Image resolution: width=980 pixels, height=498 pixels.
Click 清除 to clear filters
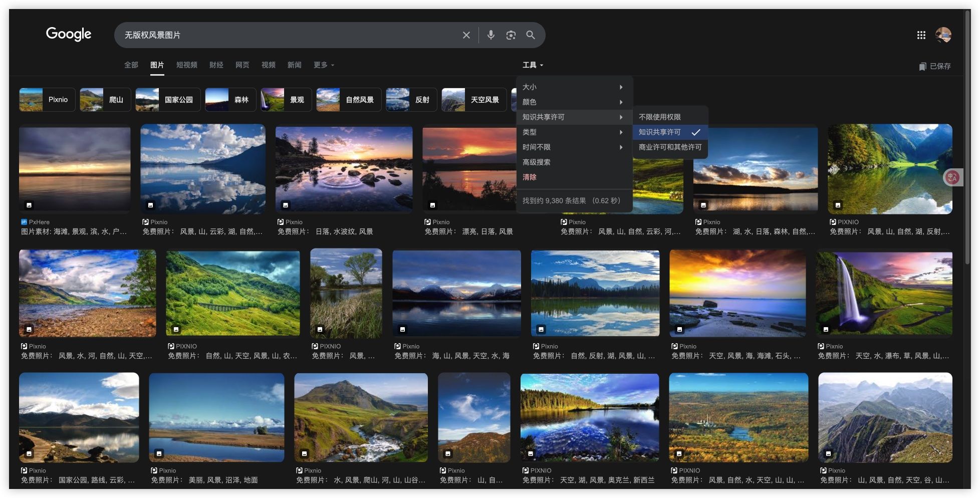point(529,177)
